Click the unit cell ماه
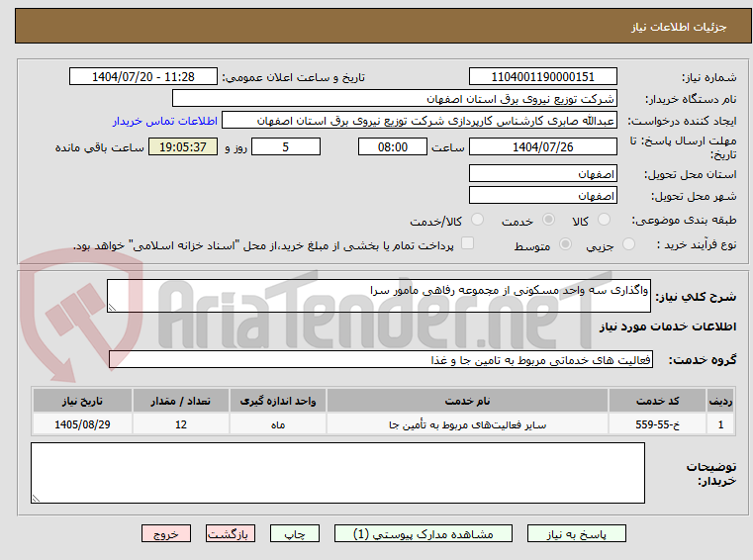This screenshot has height=560, width=753. click(278, 424)
